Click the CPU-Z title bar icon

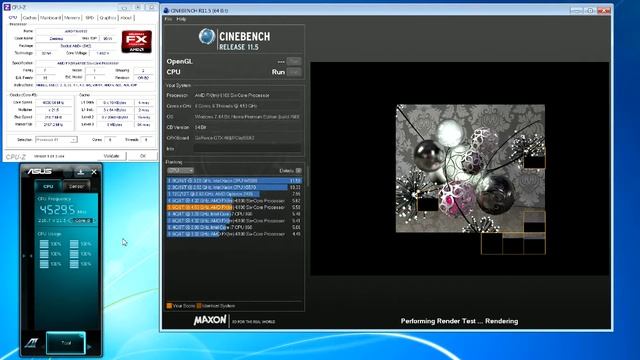coord(7,7)
